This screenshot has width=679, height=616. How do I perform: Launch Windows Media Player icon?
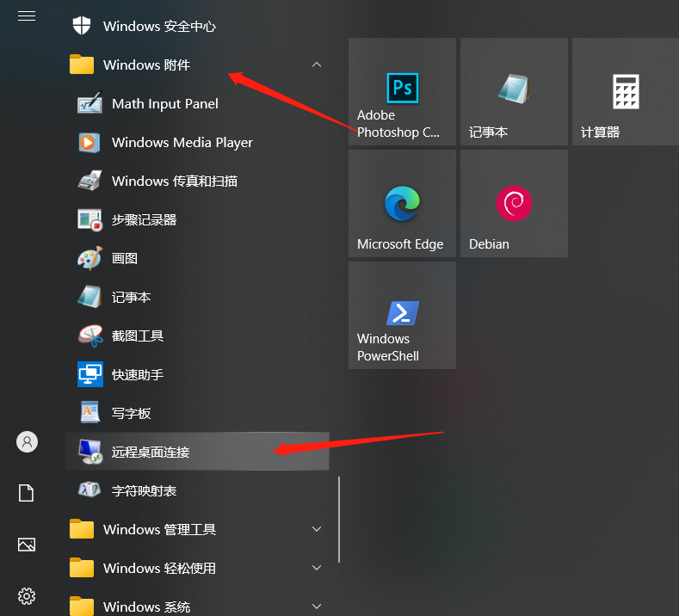[x=90, y=142]
